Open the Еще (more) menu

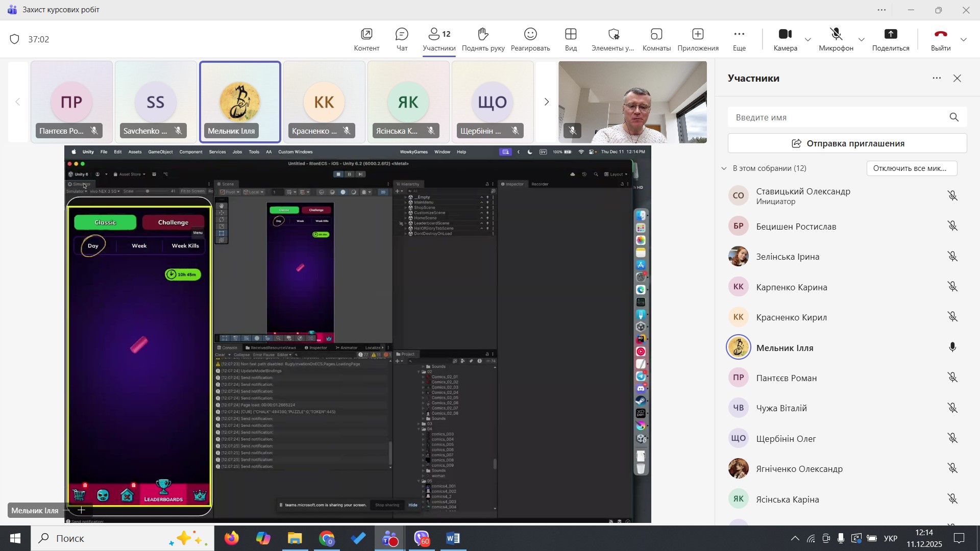click(739, 39)
